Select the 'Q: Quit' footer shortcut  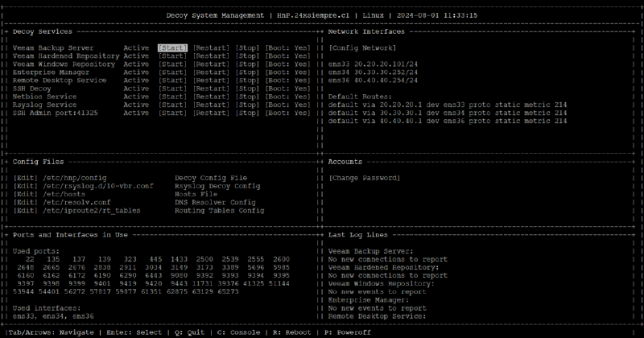tap(189, 332)
